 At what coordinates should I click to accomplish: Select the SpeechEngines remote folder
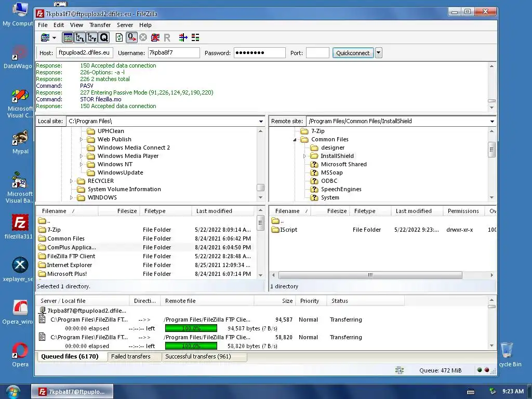pos(341,189)
